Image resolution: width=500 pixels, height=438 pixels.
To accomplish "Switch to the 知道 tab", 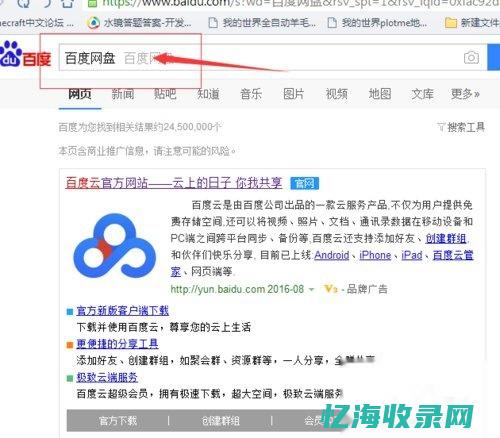I will coord(208,94).
